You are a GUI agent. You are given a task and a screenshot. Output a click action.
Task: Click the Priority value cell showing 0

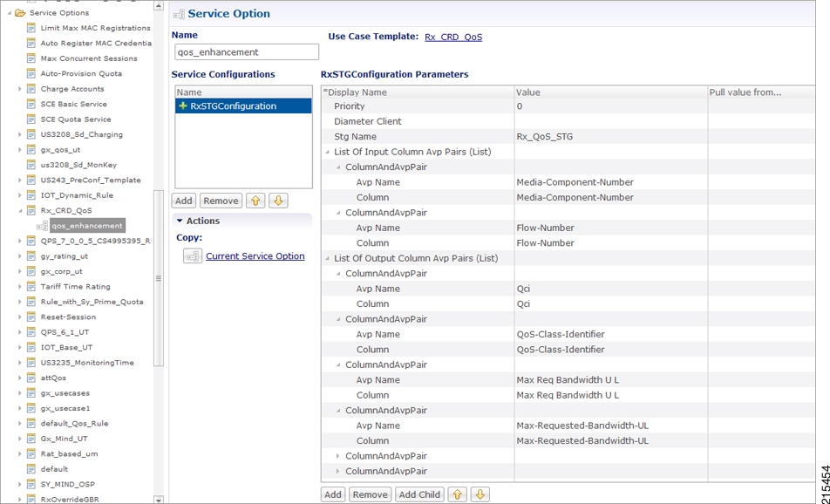(x=611, y=106)
